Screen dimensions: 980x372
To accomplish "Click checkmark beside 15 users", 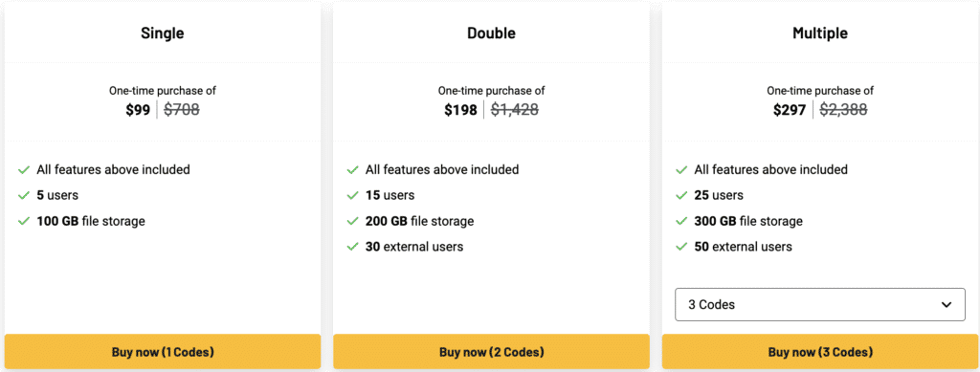I will 352,195.
